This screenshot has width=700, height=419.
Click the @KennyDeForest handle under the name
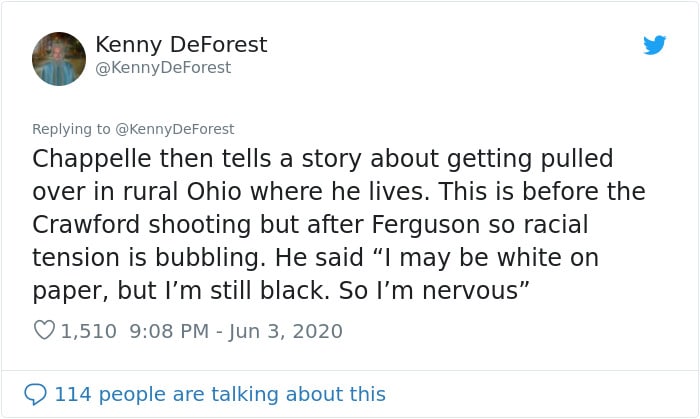163,68
